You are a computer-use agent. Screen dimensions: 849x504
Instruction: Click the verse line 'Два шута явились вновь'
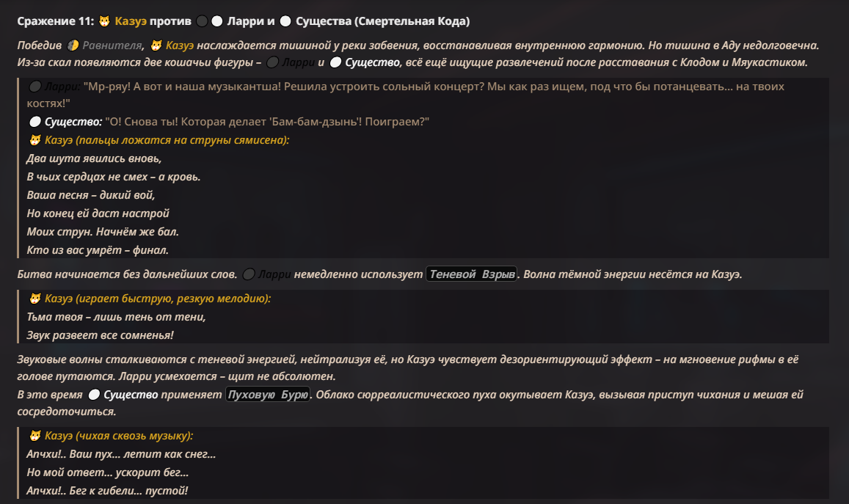(x=94, y=158)
